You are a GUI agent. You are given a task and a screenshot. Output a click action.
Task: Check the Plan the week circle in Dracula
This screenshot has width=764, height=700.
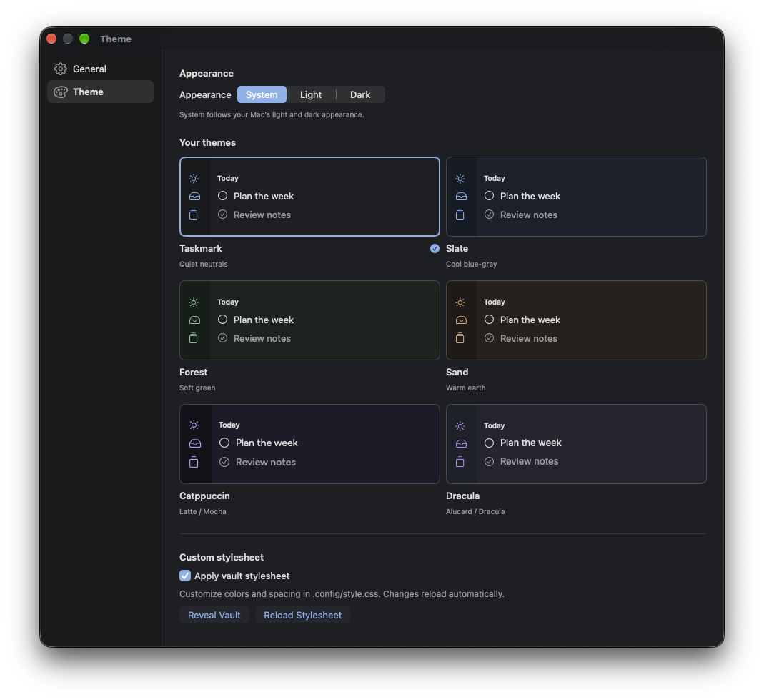tap(489, 443)
